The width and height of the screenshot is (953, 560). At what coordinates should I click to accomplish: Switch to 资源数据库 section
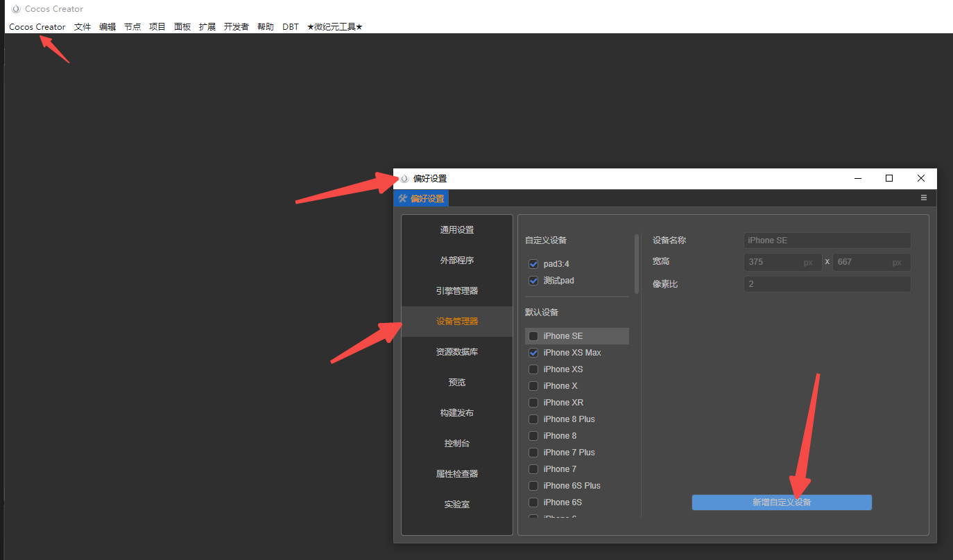(x=457, y=352)
